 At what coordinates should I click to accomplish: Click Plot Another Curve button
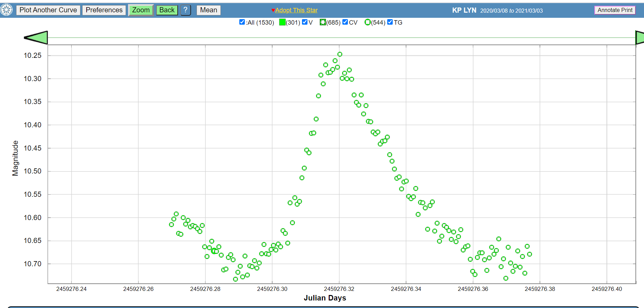point(48,10)
